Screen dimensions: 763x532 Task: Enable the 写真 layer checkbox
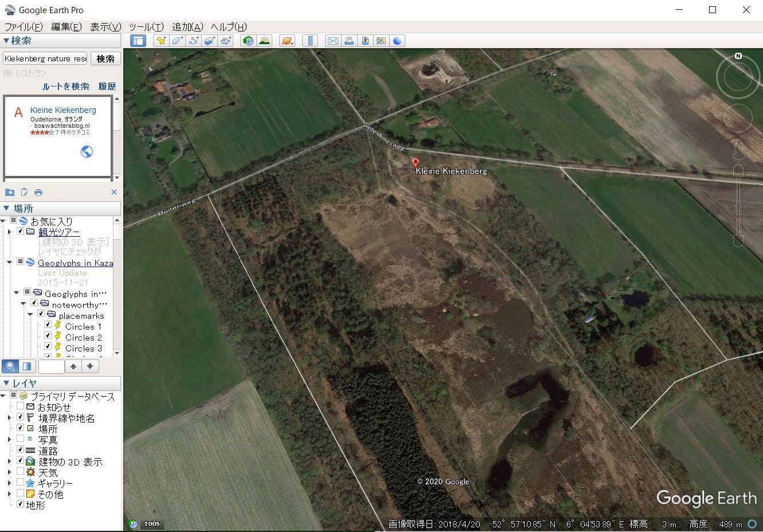pos(20,439)
